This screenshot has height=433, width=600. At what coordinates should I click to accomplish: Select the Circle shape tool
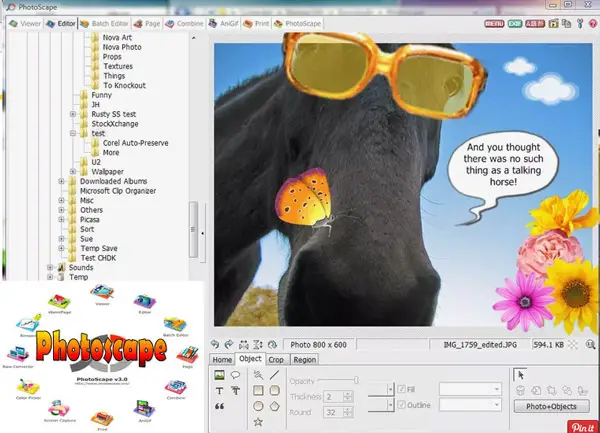point(258,406)
